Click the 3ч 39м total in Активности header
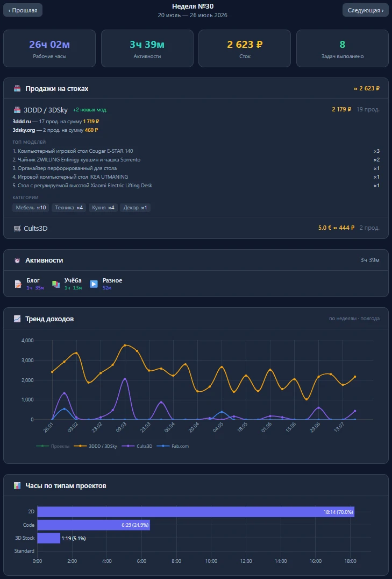The image size is (392, 579). tap(370, 260)
